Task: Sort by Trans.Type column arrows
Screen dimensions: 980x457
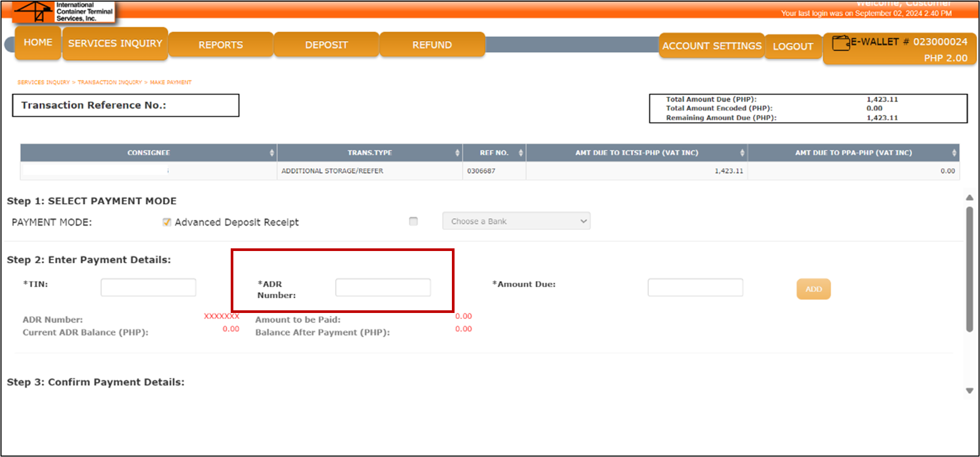Action: (457, 153)
